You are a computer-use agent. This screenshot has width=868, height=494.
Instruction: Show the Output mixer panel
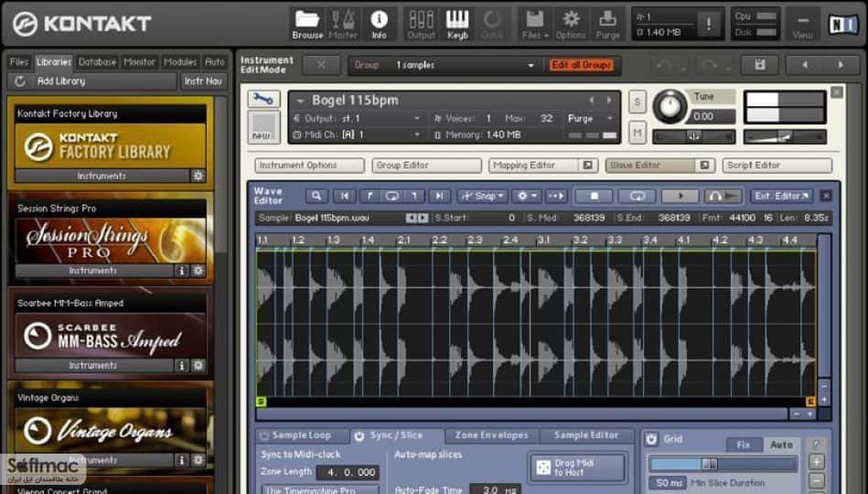coord(422,23)
